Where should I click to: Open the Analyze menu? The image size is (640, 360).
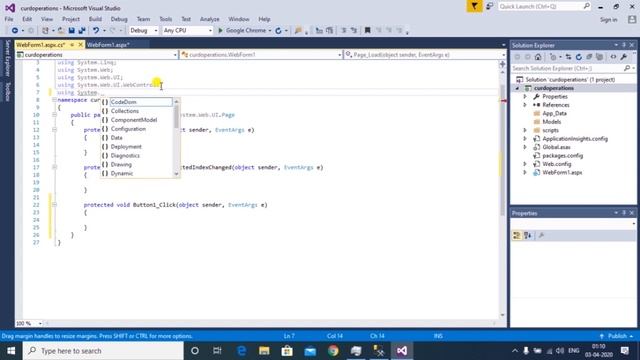pyautogui.click(x=209, y=19)
